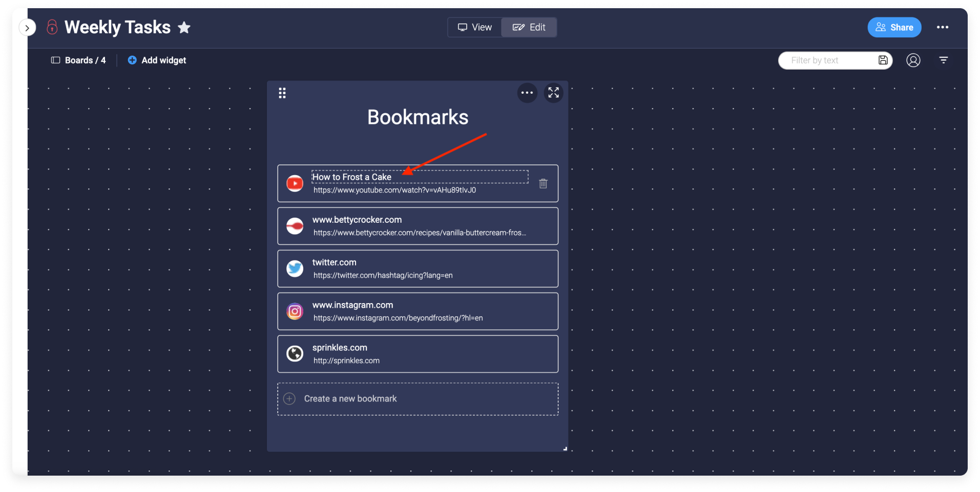Switch to View mode

pyautogui.click(x=475, y=27)
